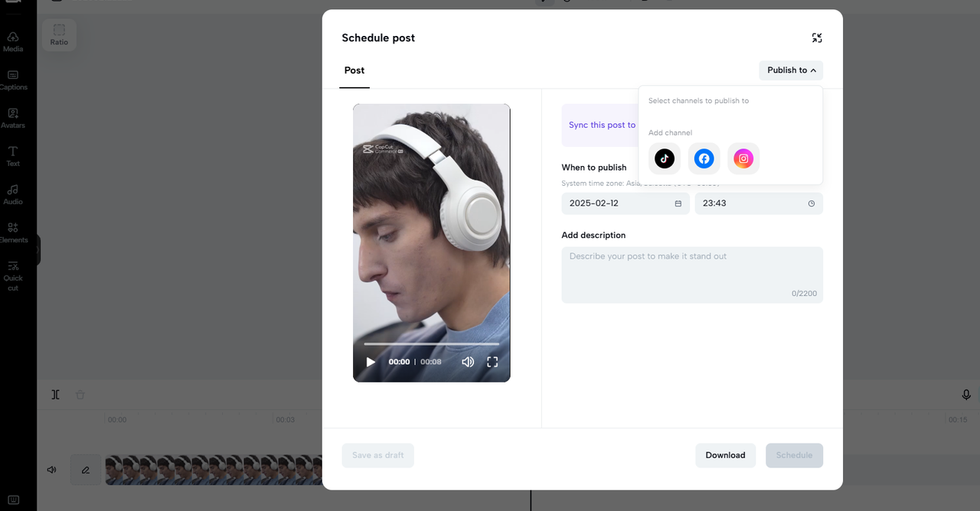The image size is (980, 511).
Task: Mute the timeline audio track
Action: pyautogui.click(x=51, y=469)
